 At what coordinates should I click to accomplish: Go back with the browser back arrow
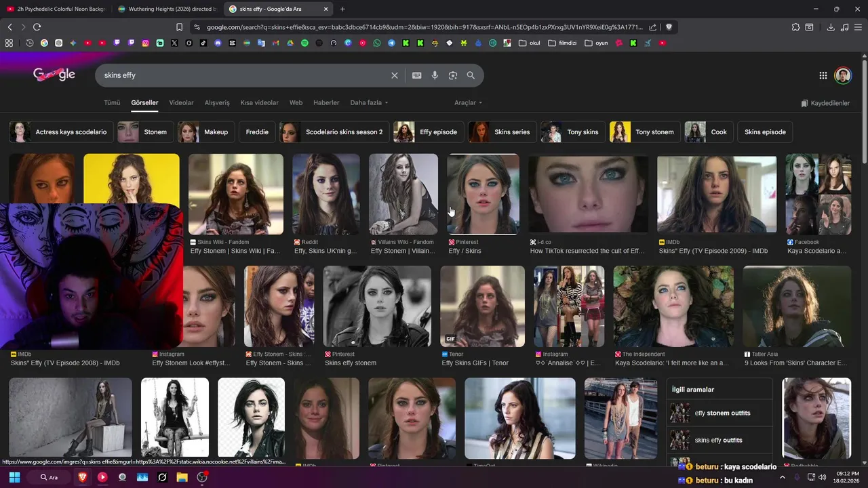(9, 27)
